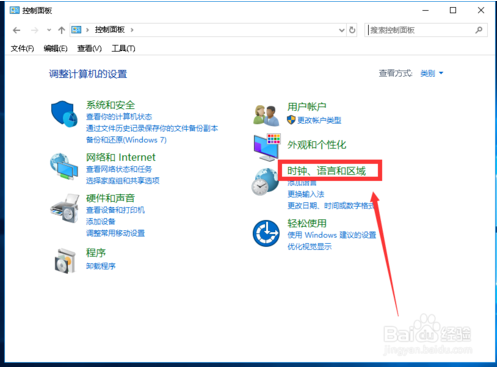Image resolution: width=497 pixels, height=367 pixels.
Task: Open the 类别 view-by dropdown
Action: pos(432,73)
